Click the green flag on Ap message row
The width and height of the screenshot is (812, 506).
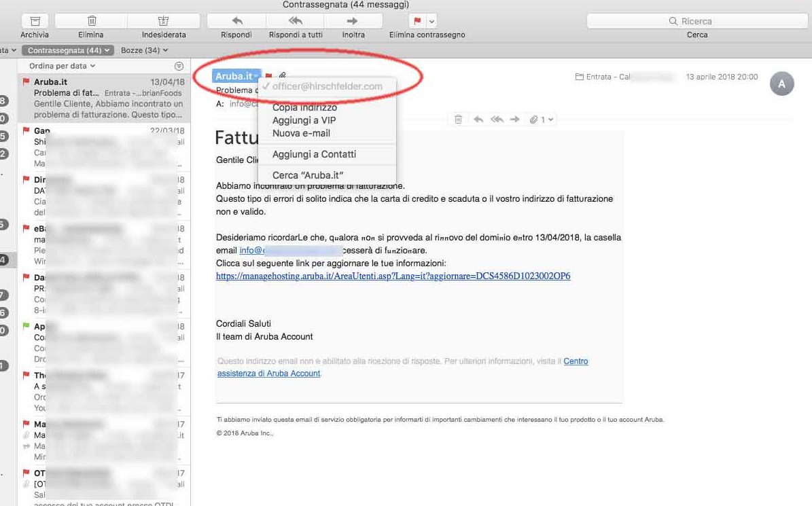26,326
